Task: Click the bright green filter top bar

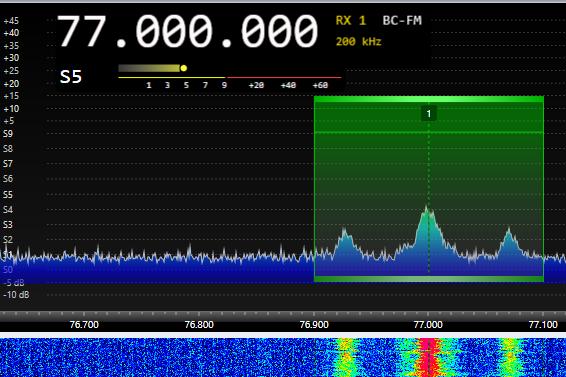Action: point(429,99)
